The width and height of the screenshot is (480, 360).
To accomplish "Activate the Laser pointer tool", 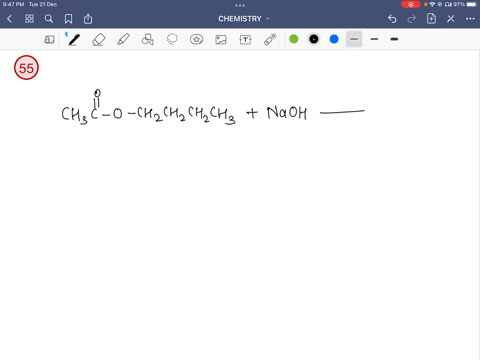I will (270, 39).
